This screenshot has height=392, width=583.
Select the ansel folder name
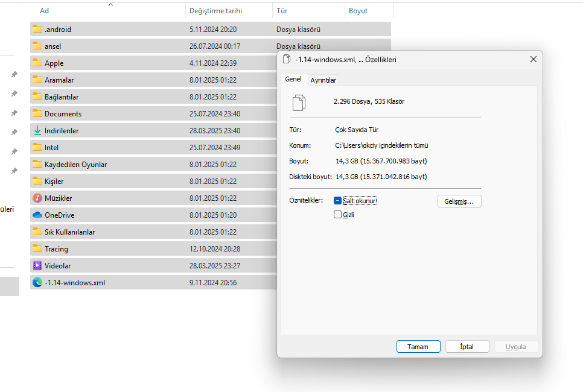click(x=53, y=46)
